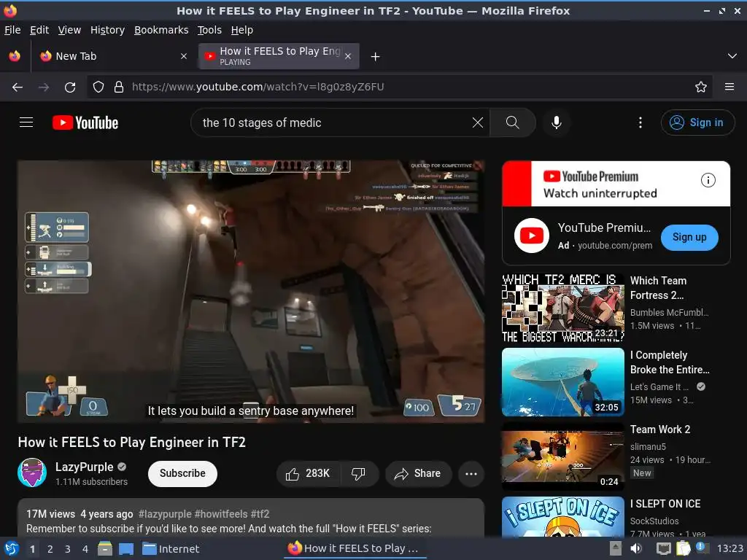Open taskbar start menu icon

click(x=12, y=548)
